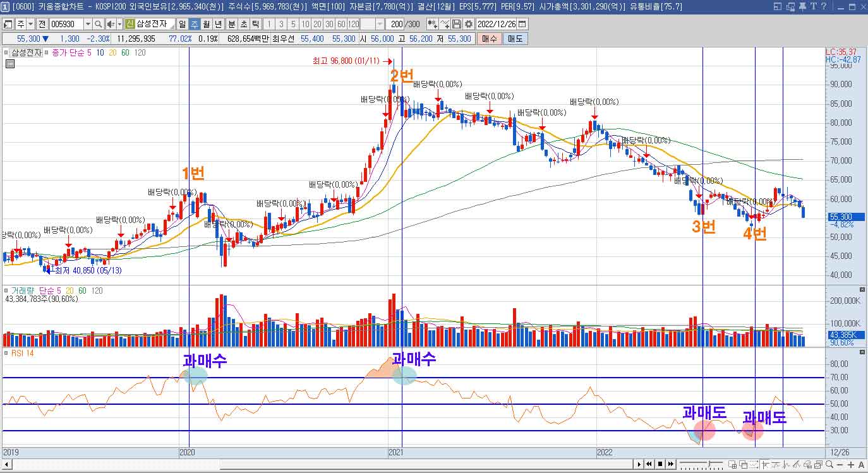Click the T font icon in title bar
The width and height of the screenshot is (868, 473).
tap(813, 6)
